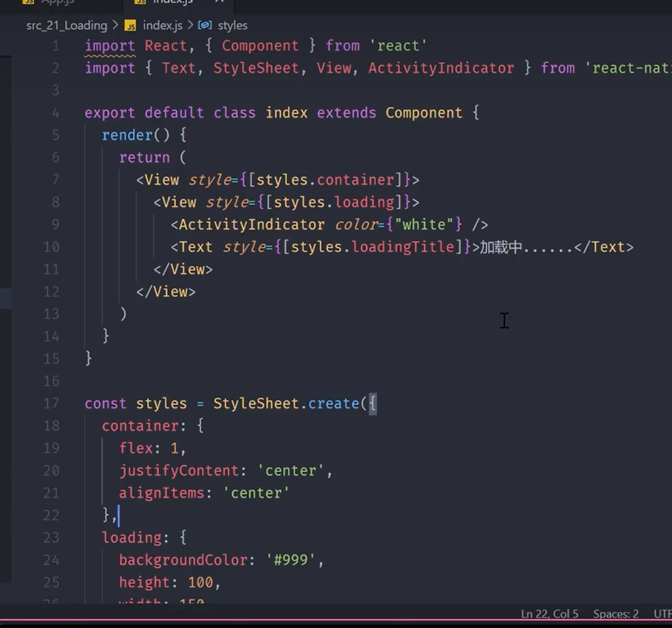Viewport: 672px width, 628px height.
Task: Change indentation via Spaces: 2
Action: pyautogui.click(x=616, y=614)
